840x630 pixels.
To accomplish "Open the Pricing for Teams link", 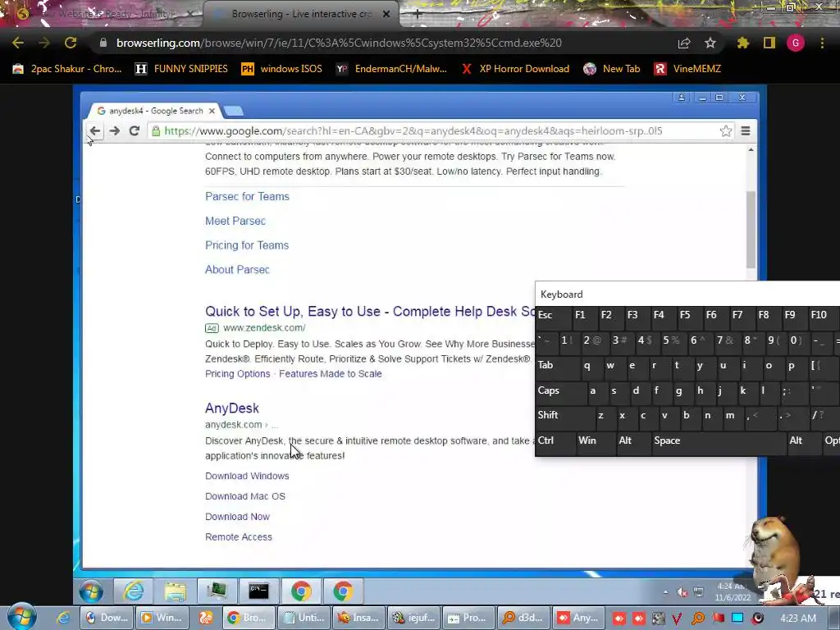I will pyautogui.click(x=247, y=244).
